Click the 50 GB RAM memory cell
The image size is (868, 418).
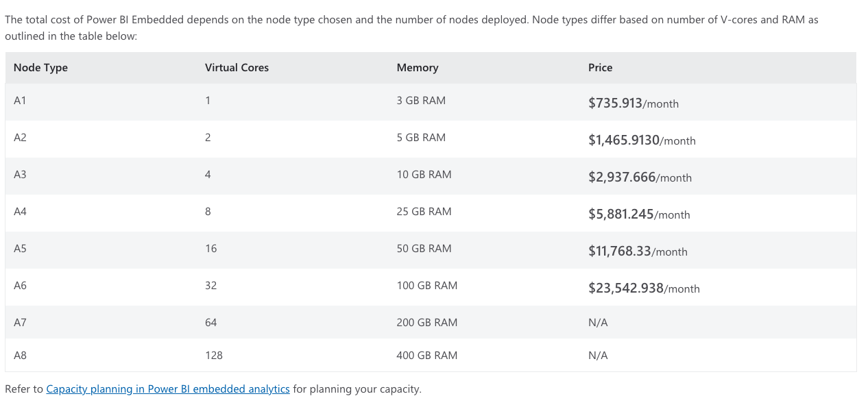(x=424, y=249)
